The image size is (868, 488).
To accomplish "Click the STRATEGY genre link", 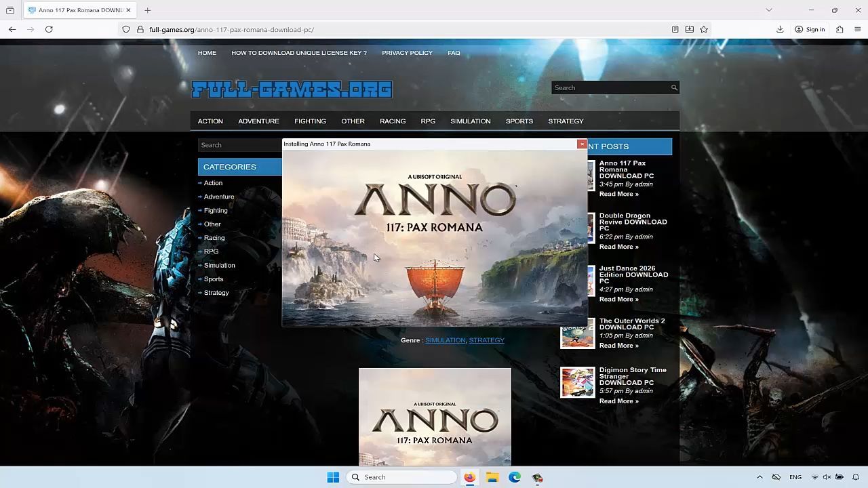I will pos(486,340).
